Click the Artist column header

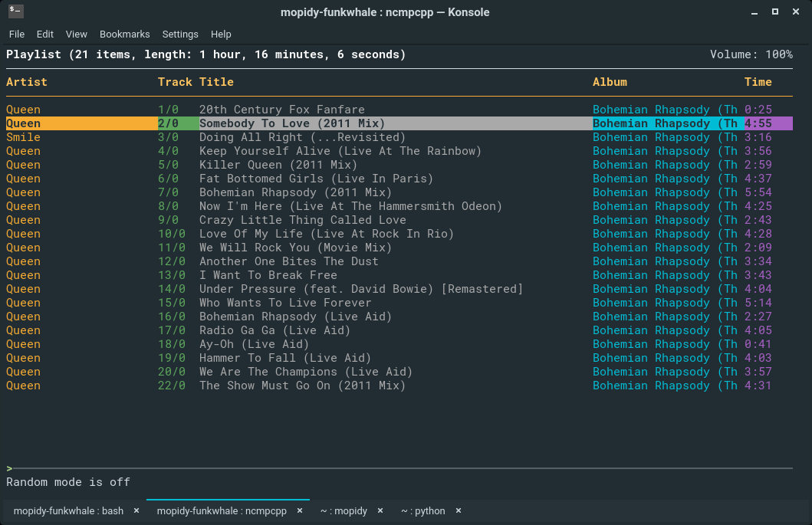(26, 82)
